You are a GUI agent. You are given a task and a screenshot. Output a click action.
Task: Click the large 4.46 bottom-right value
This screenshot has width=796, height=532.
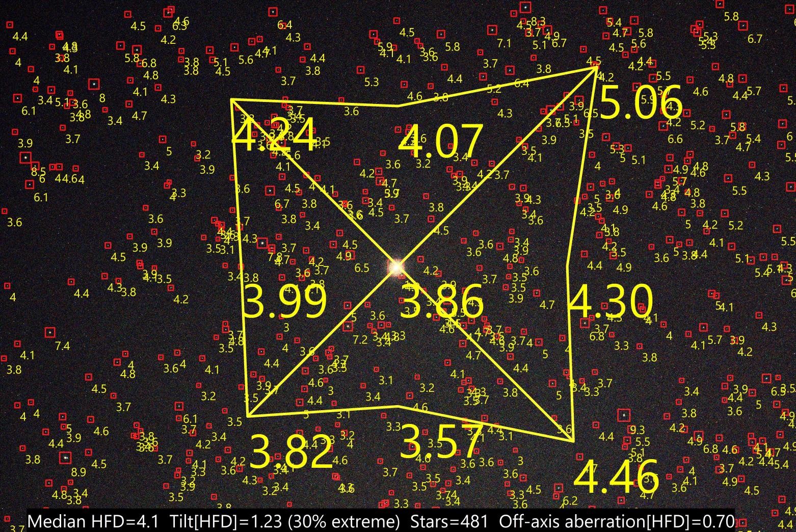coord(616,477)
